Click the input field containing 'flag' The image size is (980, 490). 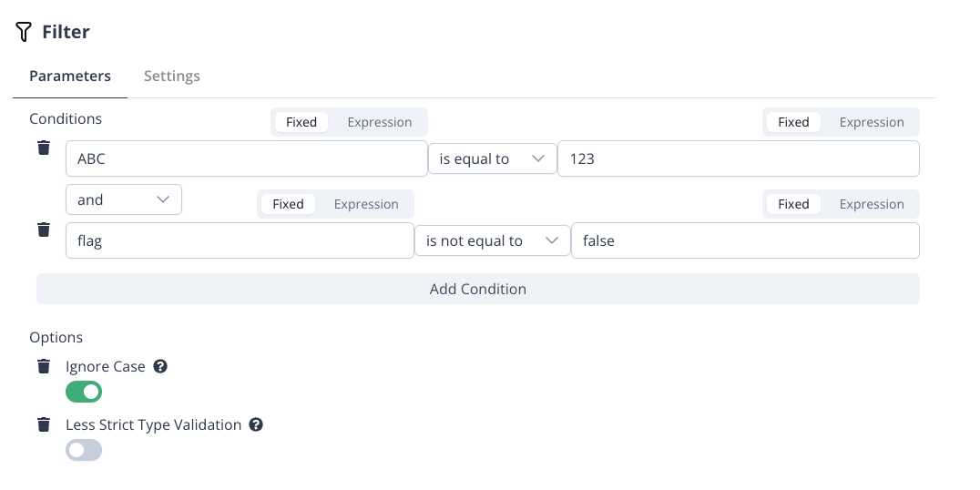[x=240, y=240]
